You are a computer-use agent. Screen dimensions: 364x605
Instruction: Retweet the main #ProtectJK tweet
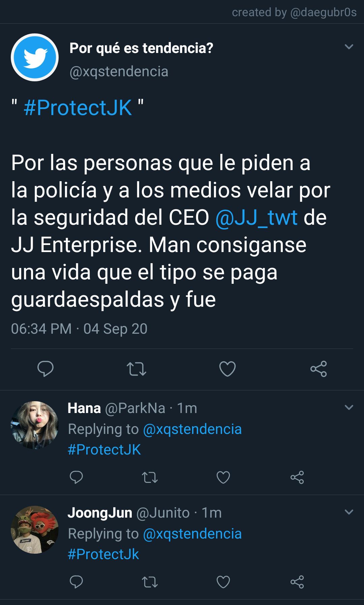tap(136, 369)
